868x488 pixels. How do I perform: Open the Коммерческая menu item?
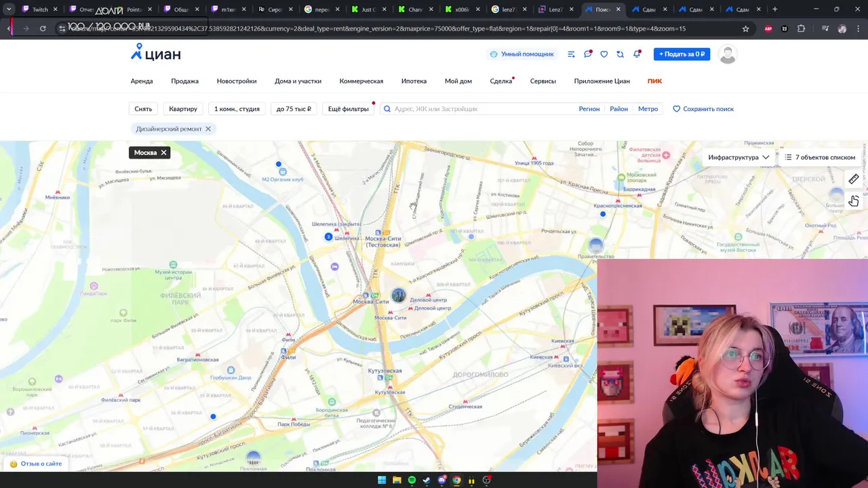(361, 81)
